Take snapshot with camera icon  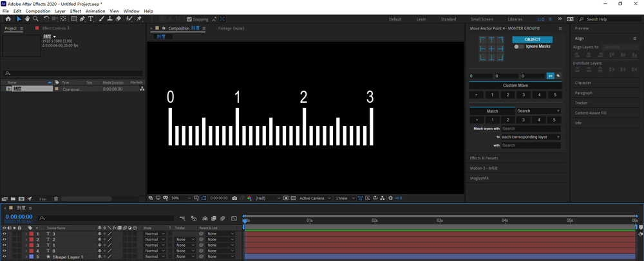[234, 198]
